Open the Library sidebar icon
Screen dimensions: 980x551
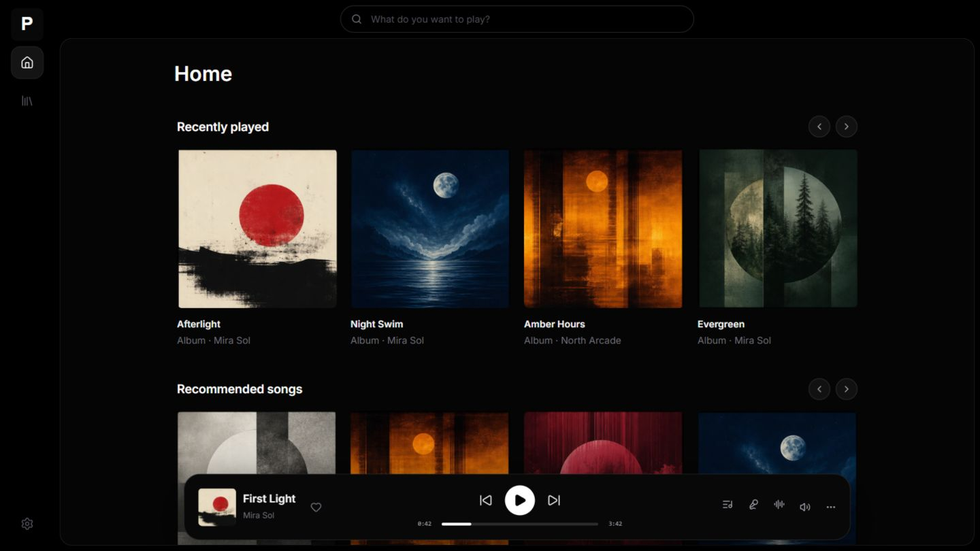(x=27, y=101)
